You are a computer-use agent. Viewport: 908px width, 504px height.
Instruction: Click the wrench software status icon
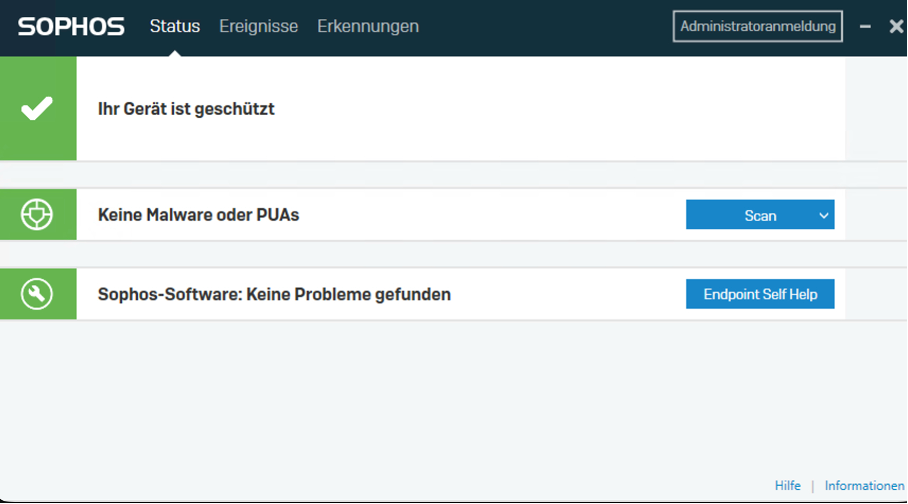click(x=38, y=294)
